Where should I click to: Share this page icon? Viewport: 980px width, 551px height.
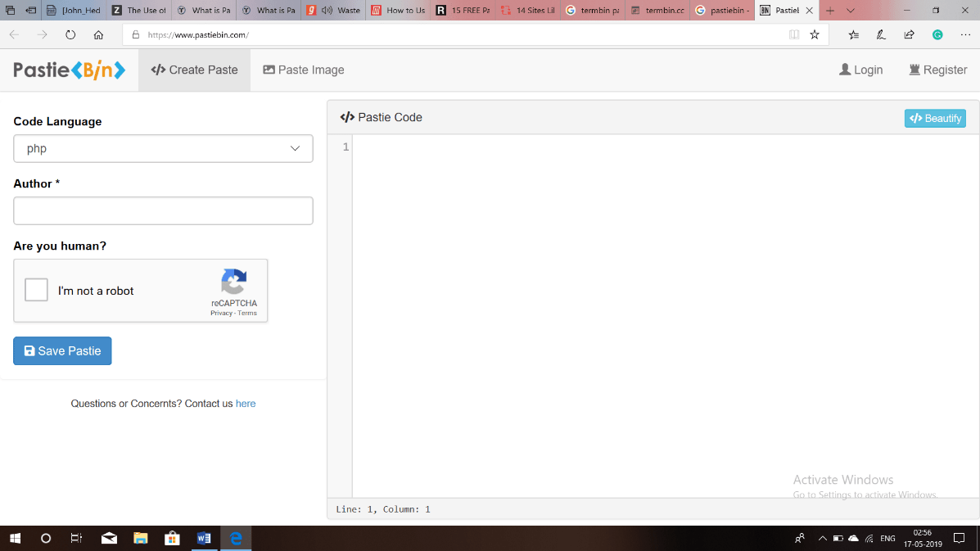[x=909, y=35]
